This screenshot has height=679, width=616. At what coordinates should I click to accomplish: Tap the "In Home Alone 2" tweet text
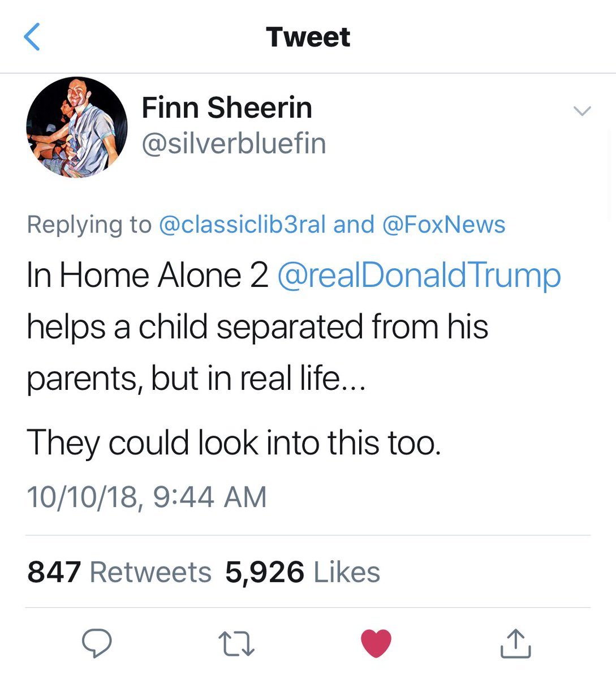click(147, 276)
